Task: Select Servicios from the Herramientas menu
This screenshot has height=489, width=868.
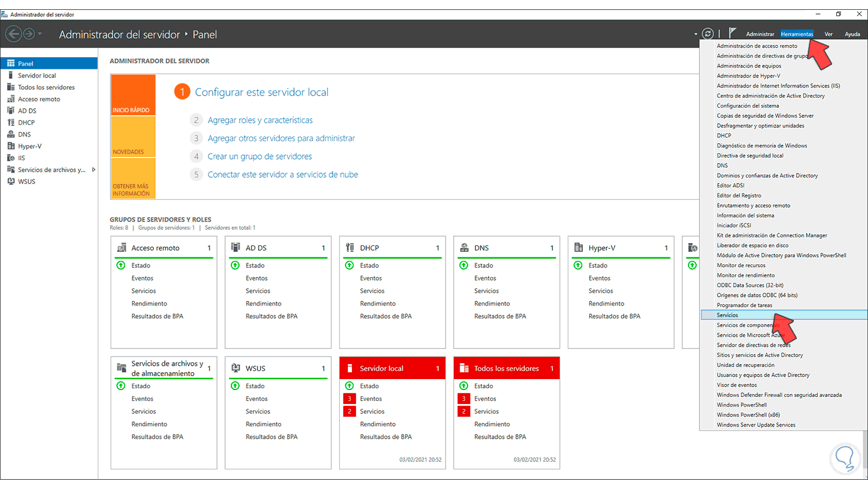Action: pos(727,315)
